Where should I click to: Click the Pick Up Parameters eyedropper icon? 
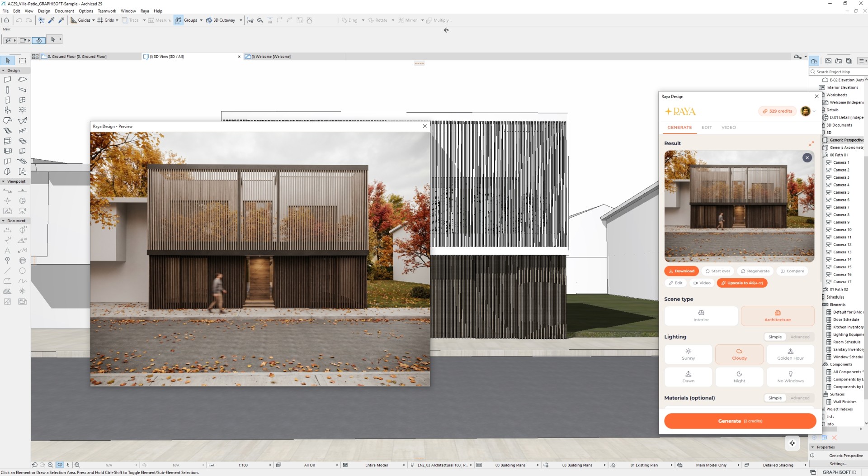coord(52,20)
